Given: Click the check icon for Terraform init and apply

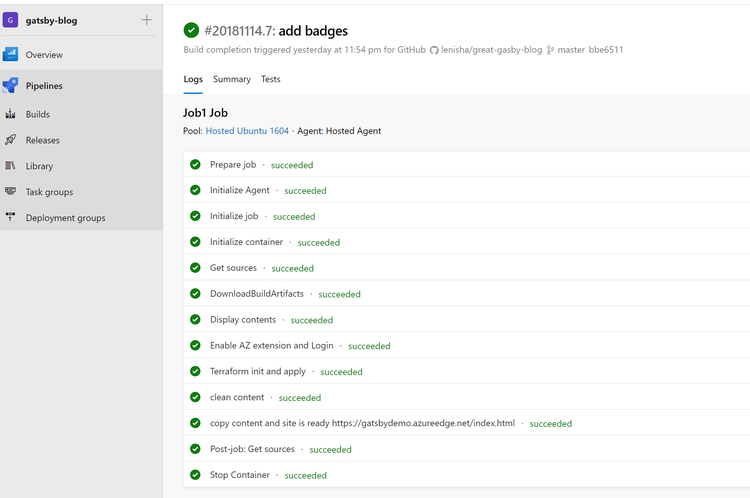Looking at the screenshot, I should [x=195, y=371].
